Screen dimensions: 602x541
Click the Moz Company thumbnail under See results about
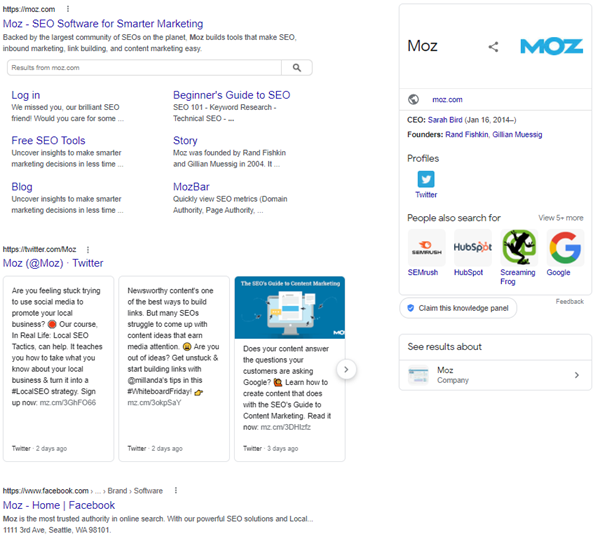418,375
